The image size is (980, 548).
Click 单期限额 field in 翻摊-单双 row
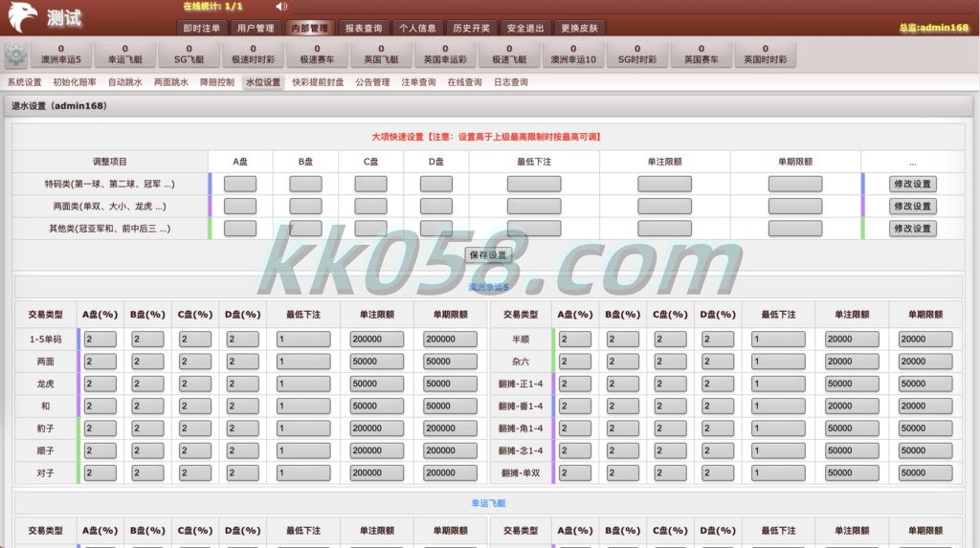click(925, 473)
